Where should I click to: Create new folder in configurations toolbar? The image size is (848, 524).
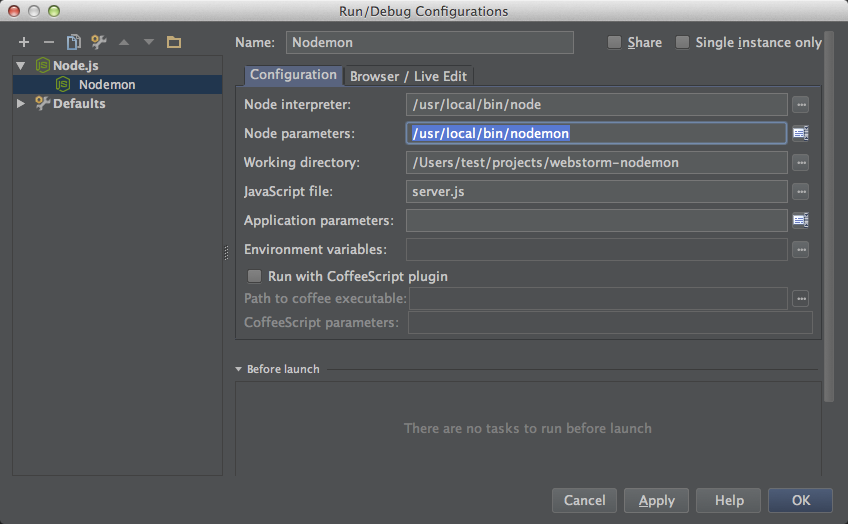point(174,42)
